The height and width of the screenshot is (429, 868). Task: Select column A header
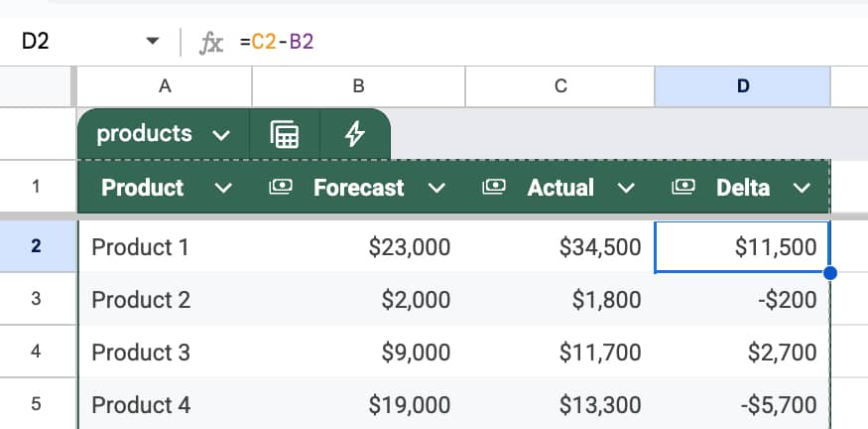pyautogui.click(x=165, y=87)
